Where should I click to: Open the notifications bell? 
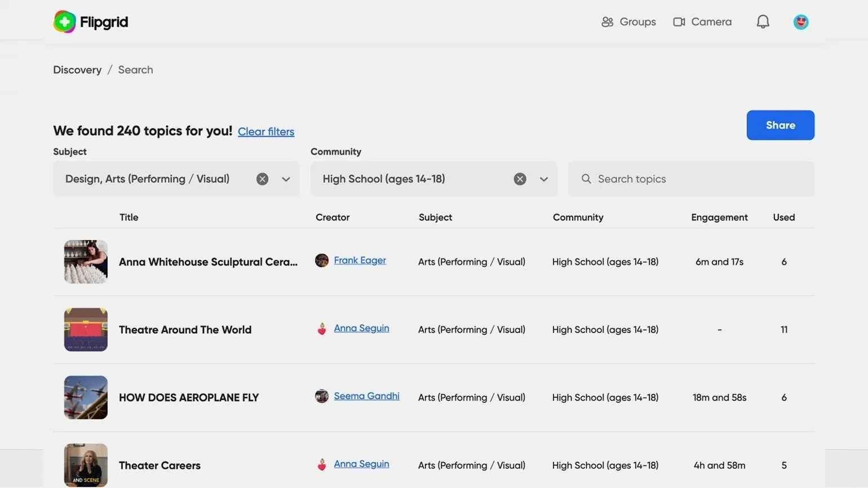[x=763, y=22]
